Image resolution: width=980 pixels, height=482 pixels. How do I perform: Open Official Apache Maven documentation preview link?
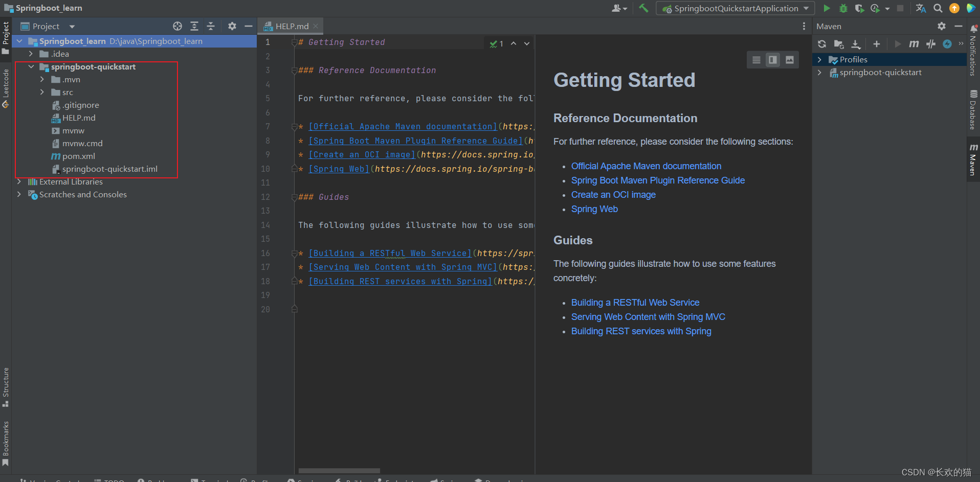[646, 166]
